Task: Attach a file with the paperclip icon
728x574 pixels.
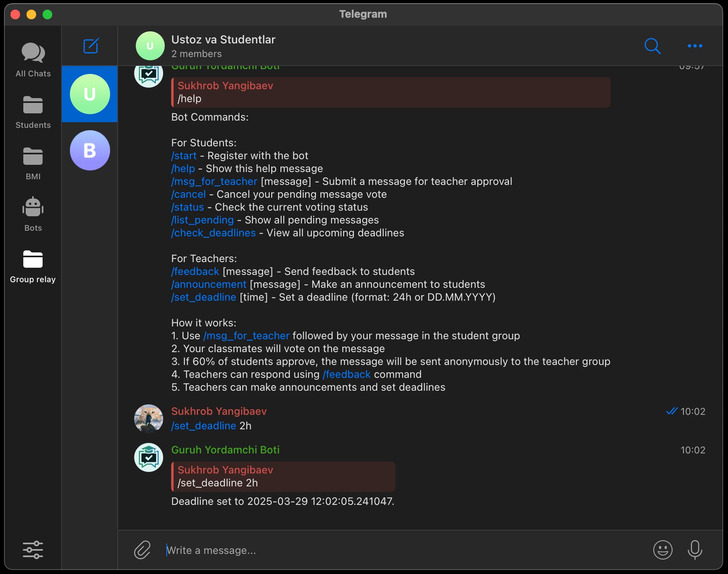Action: [x=142, y=550]
